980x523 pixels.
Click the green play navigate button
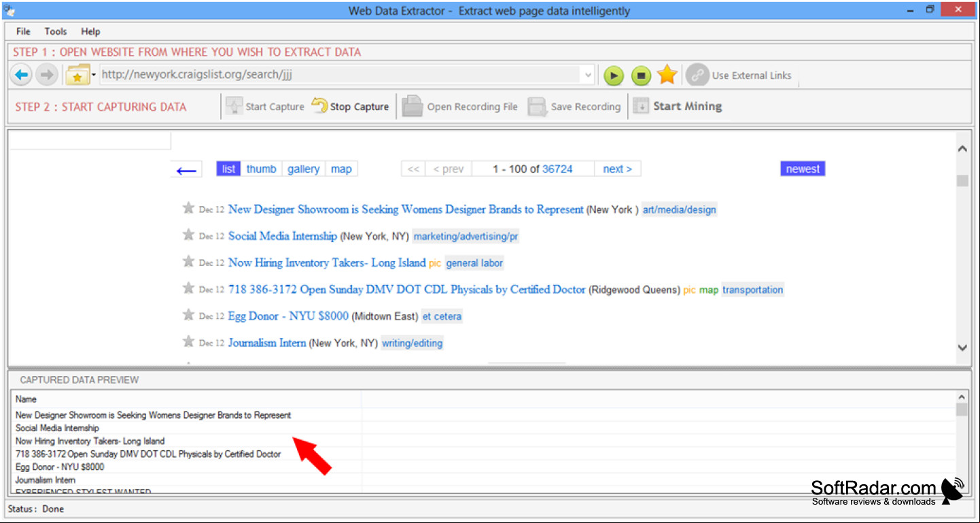[x=614, y=75]
